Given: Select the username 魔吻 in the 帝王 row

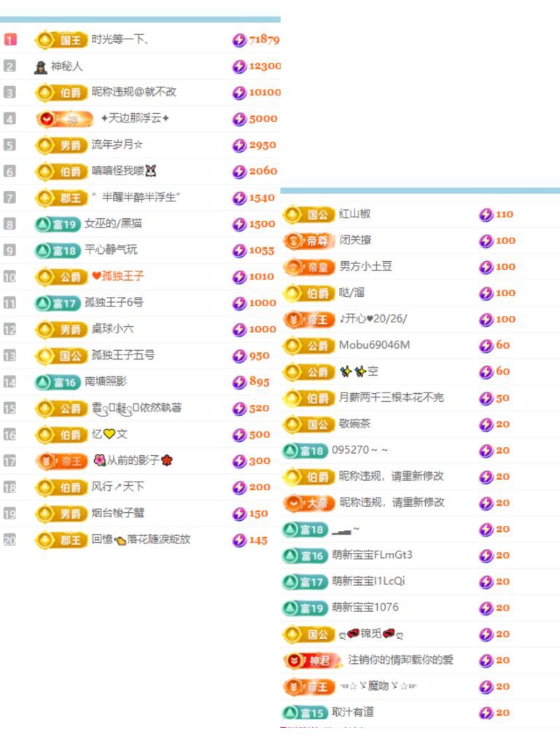Looking at the screenshot, I should click(378, 686).
